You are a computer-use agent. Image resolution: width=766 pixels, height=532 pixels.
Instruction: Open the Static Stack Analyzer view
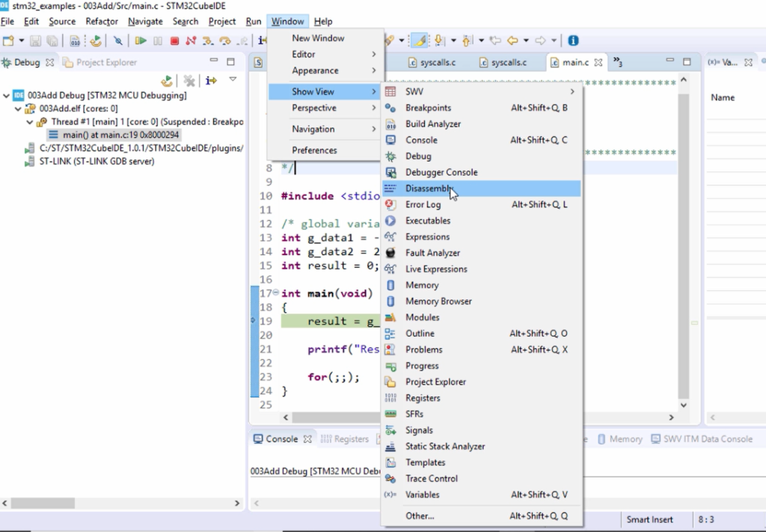[482, 446]
